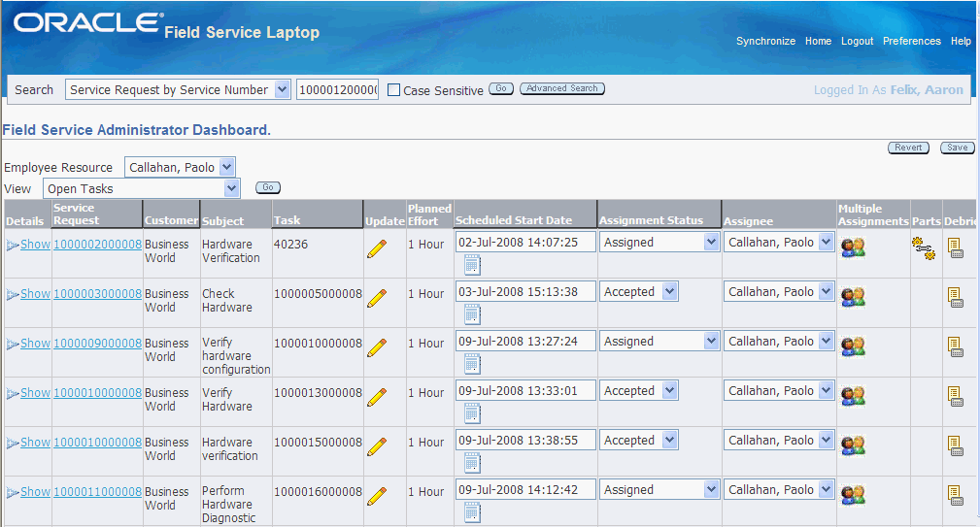Show details for Perform Hardware Diagnostic row
The width and height of the screenshot is (980, 527).
tap(35, 491)
